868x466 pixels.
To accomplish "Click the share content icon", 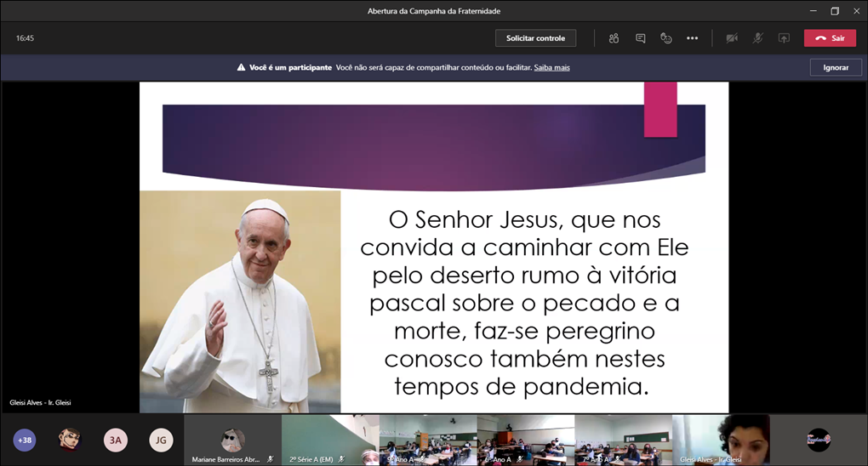I will pyautogui.click(x=784, y=38).
